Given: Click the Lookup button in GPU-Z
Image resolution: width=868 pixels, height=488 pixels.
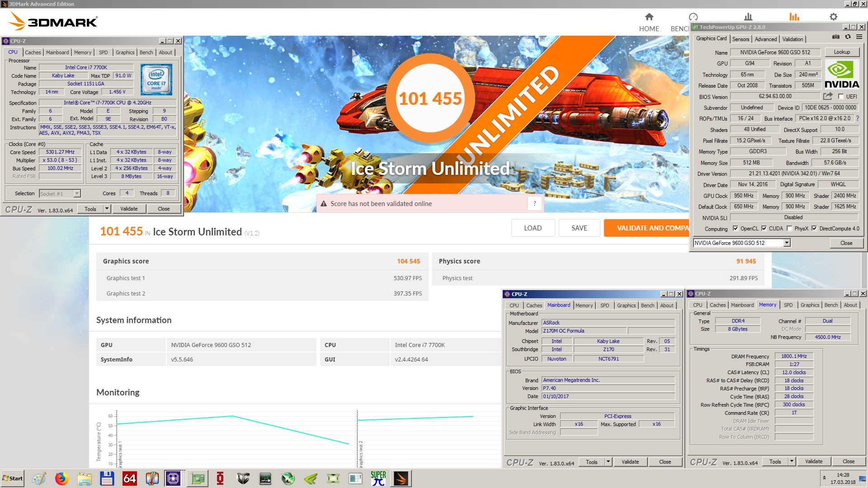Looking at the screenshot, I should click(x=842, y=52).
